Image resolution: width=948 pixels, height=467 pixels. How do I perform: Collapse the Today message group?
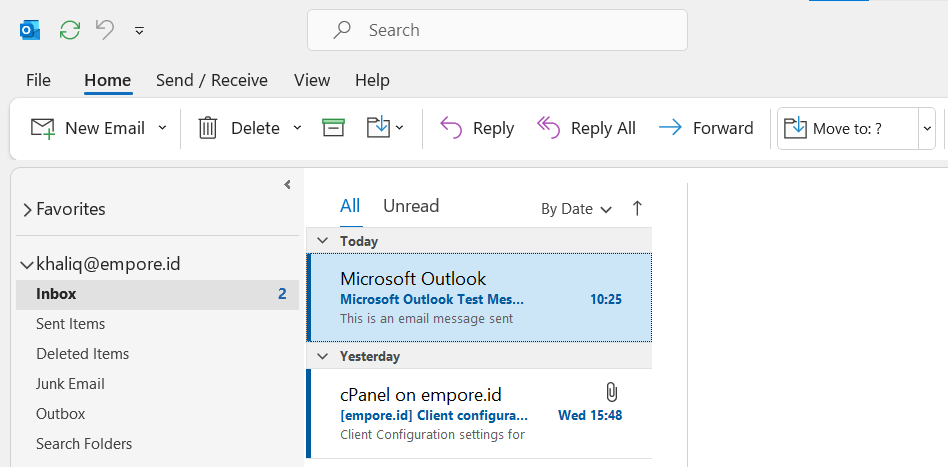(323, 241)
